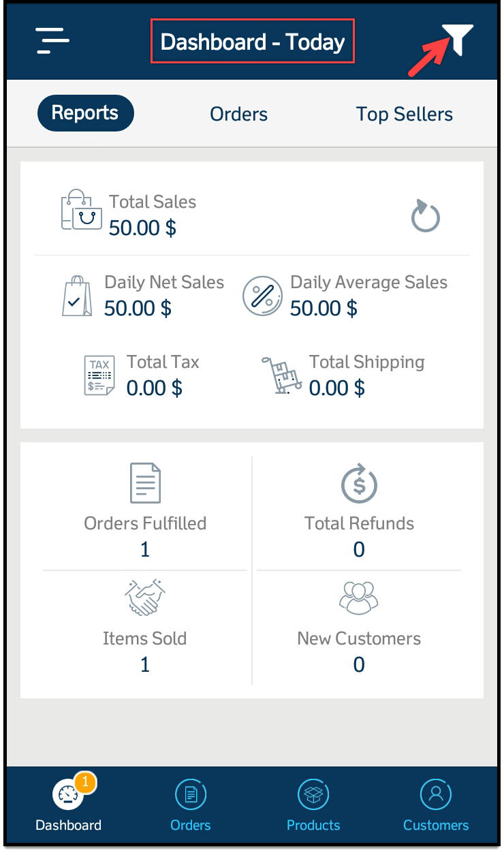
Task: Click the Daily Net Sales label
Action: pyautogui.click(x=164, y=282)
